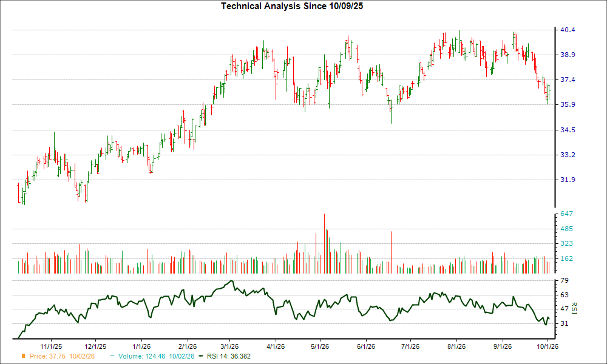Click the 10/1/26 date label
607x364 pixels.
click(x=548, y=346)
